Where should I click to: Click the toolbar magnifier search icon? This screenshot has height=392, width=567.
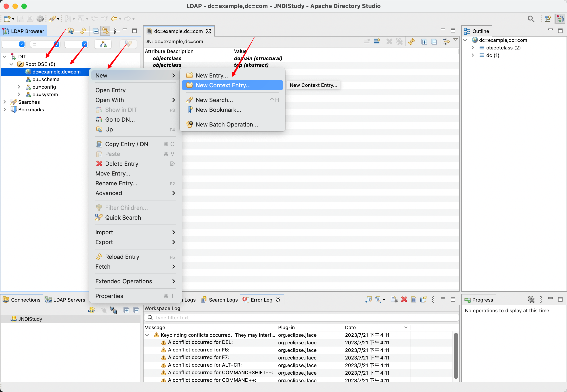pyautogui.click(x=531, y=19)
